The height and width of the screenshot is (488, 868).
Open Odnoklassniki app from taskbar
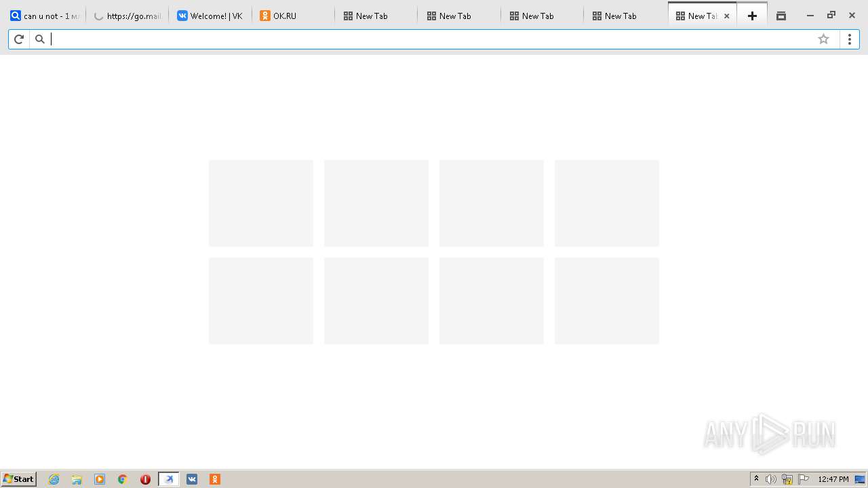(215, 479)
